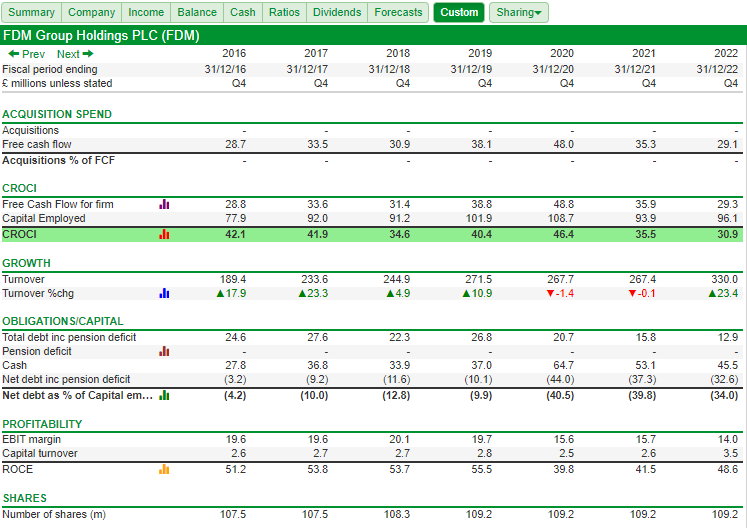Click the Turnover %chg 23.3 value

313,294
